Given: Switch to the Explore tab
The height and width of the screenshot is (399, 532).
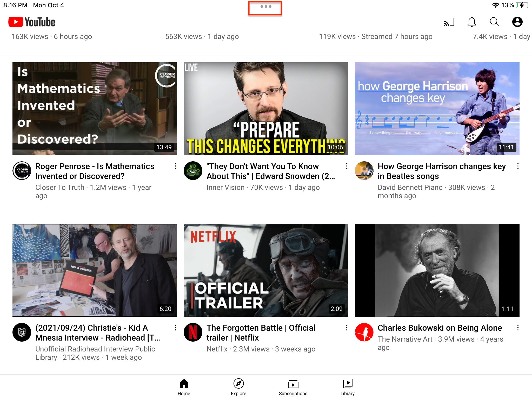Looking at the screenshot, I should click(238, 387).
